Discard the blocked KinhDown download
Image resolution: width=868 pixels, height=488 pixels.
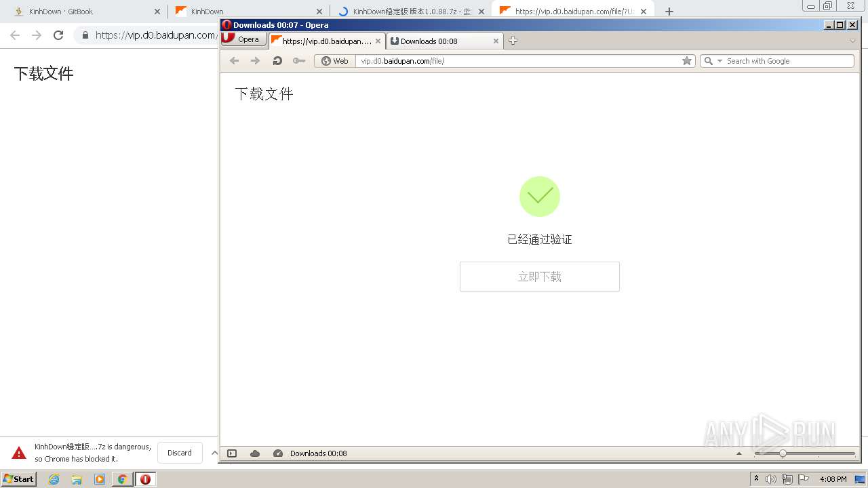pos(180,453)
